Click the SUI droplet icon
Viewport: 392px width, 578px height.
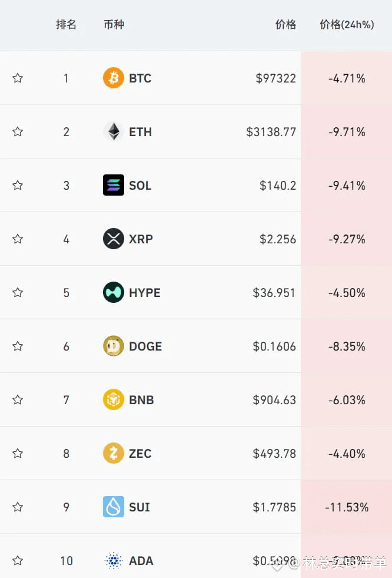(114, 507)
